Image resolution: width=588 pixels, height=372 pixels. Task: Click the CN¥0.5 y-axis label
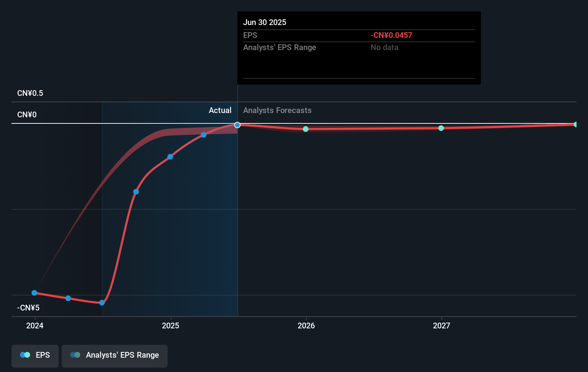[30, 93]
